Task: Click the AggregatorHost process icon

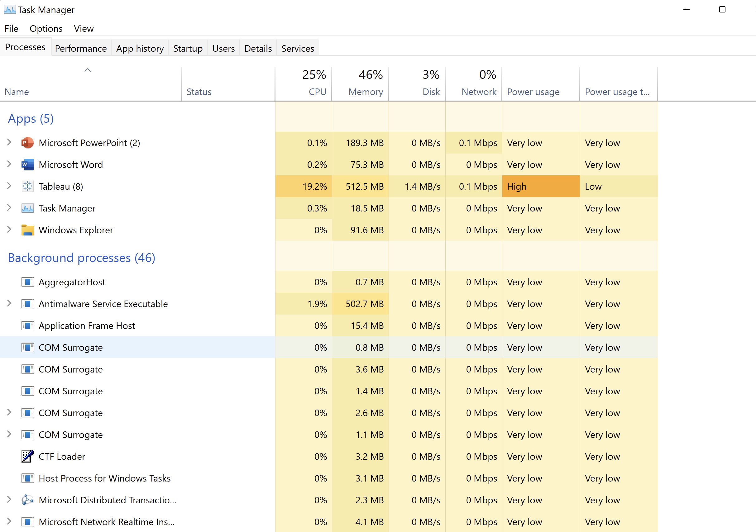Action: point(28,282)
